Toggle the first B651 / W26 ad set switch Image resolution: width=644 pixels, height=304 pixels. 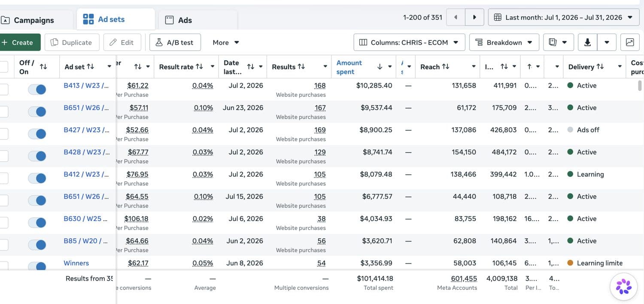[37, 111]
